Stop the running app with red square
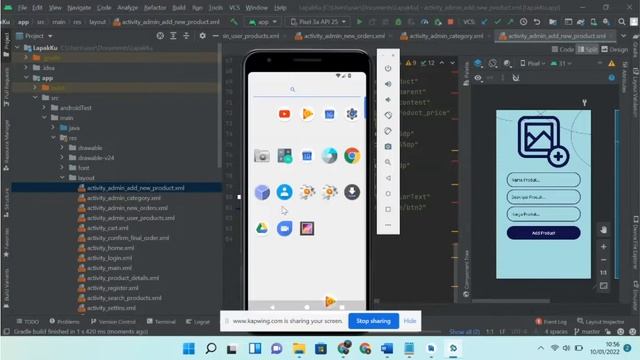This screenshot has height=360, width=640. pos(451,22)
